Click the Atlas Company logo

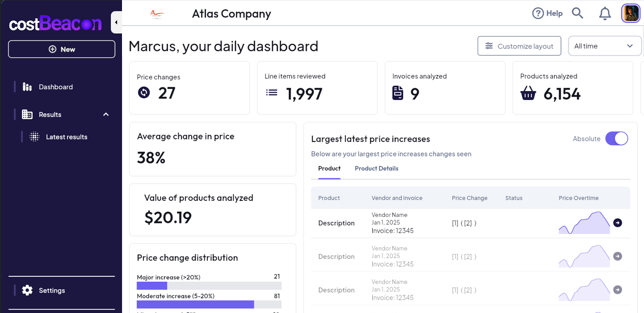[156, 13]
